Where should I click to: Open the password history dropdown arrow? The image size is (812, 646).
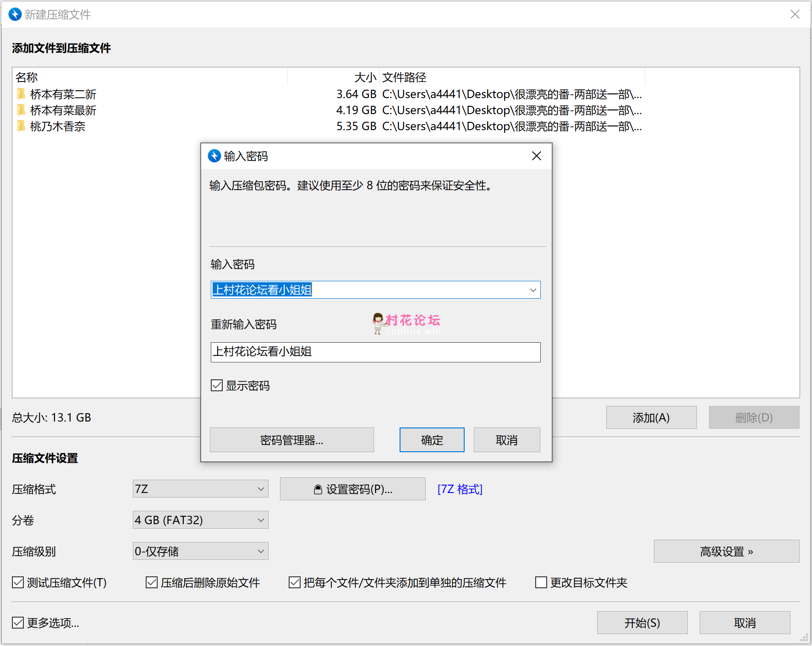(533, 290)
